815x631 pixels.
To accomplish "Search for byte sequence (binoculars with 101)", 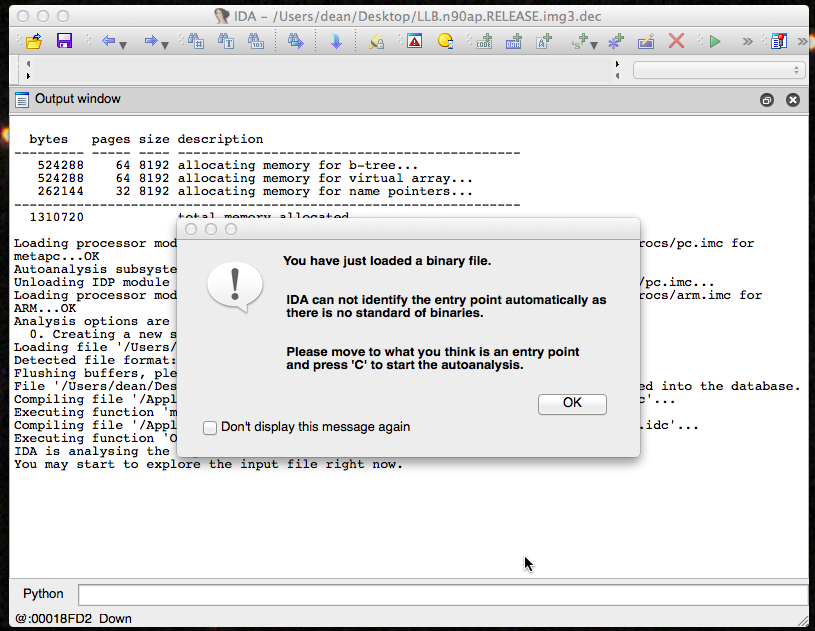I will pyautogui.click(x=256, y=41).
